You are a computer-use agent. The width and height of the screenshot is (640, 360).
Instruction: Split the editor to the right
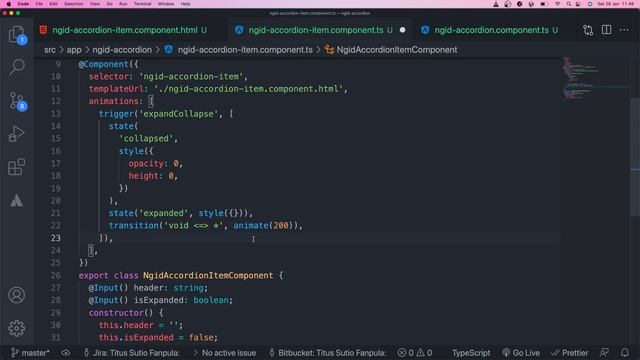pyautogui.click(x=606, y=30)
